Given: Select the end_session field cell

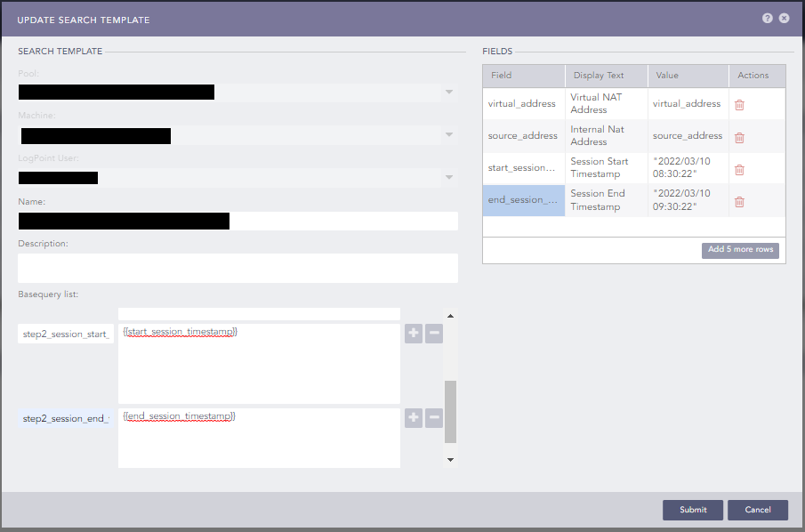Looking at the screenshot, I should (x=523, y=200).
